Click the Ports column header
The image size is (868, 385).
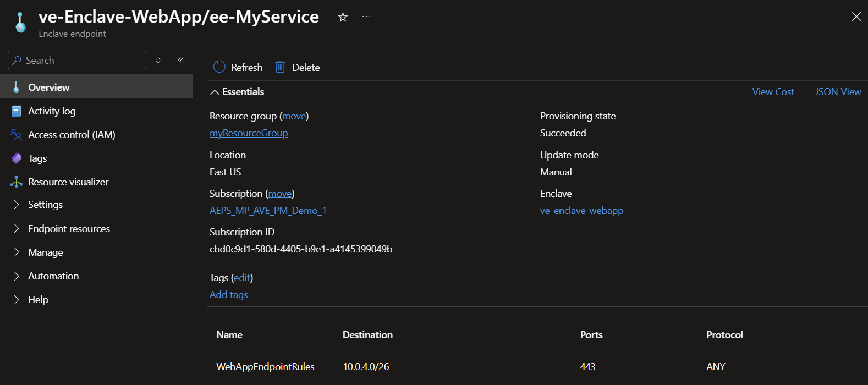pos(591,335)
